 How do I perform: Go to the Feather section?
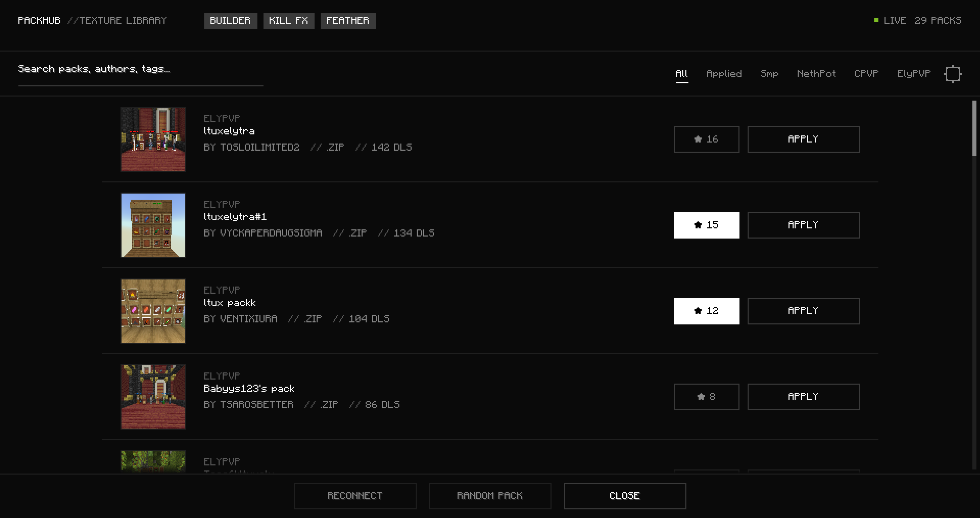[x=348, y=21]
